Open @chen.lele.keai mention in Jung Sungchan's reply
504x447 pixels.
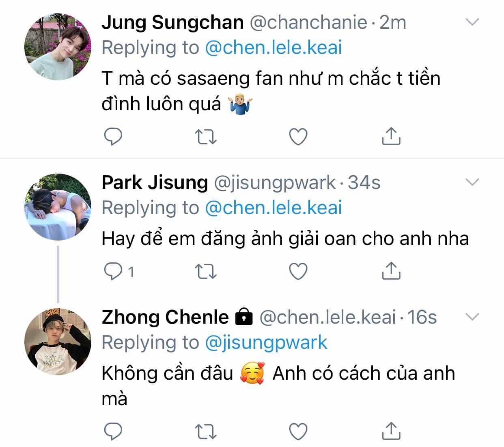[x=274, y=48]
